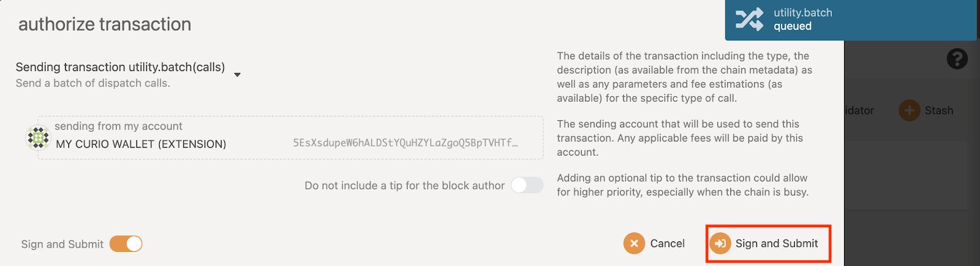Click the orange X icon beside Cancel
The image size is (980, 266).
[634, 243]
